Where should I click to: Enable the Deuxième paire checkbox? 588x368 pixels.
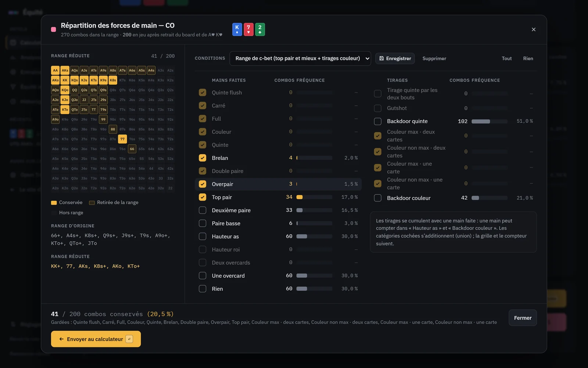pyautogui.click(x=202, y=210)
